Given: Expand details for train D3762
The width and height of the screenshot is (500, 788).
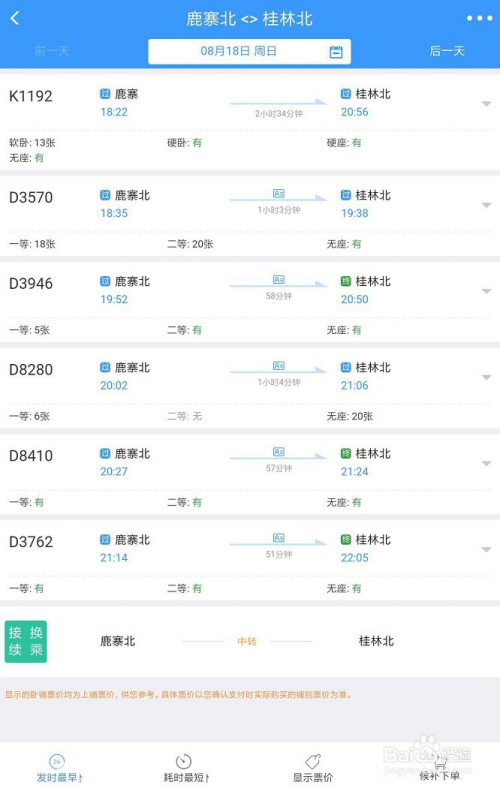Looking at the screenshot, I should point(486,550).
